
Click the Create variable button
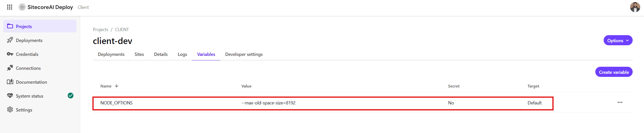[614, 72]
